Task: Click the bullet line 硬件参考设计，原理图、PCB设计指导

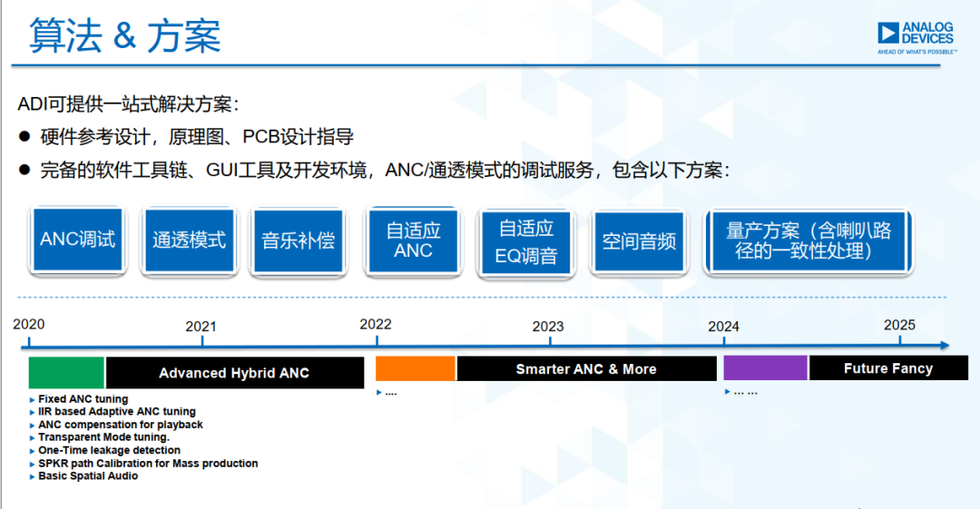Action: click(x=197, y=136)
